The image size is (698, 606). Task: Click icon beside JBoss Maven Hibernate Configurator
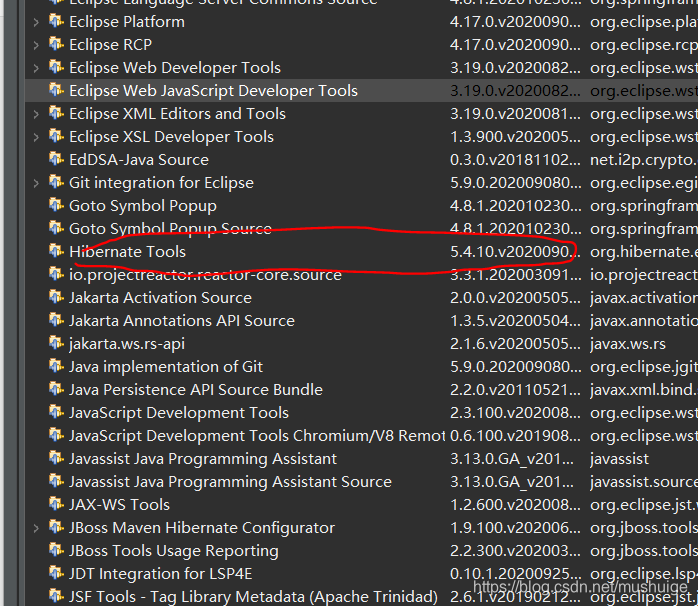pyautogui.click(x=56, y=527)
